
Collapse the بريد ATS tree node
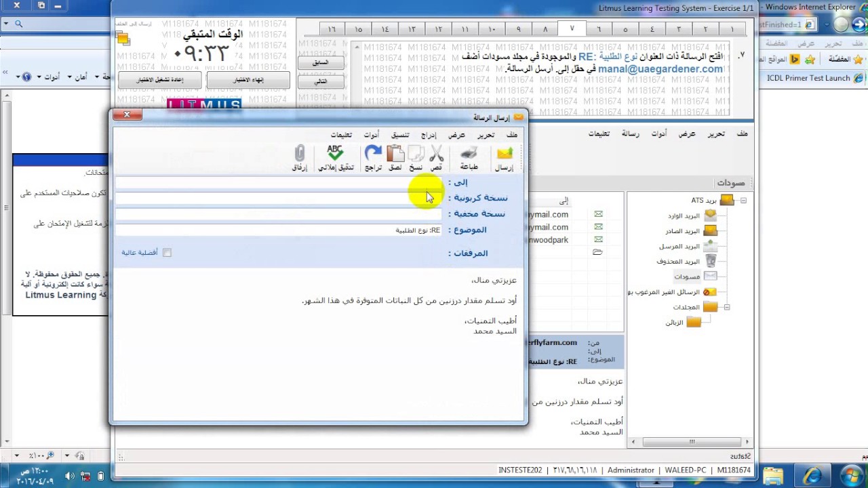point(743,201)
